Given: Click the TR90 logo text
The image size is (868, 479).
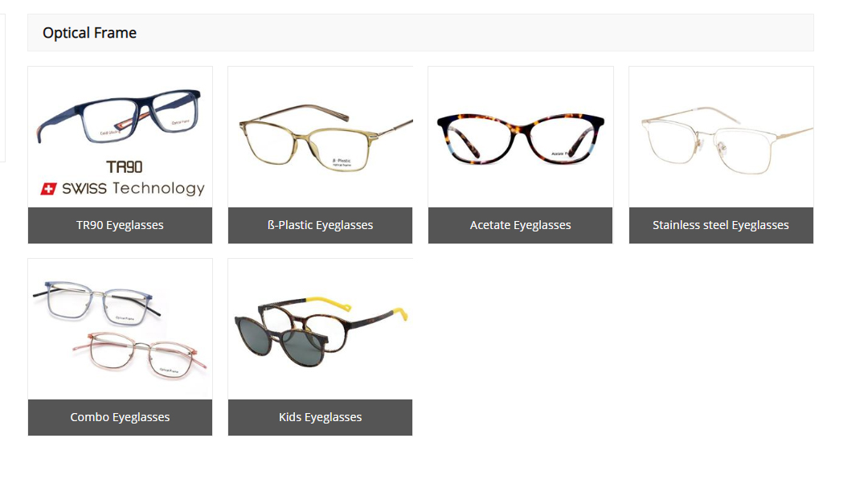Looking at the screenshot, I should coord(125,166).
